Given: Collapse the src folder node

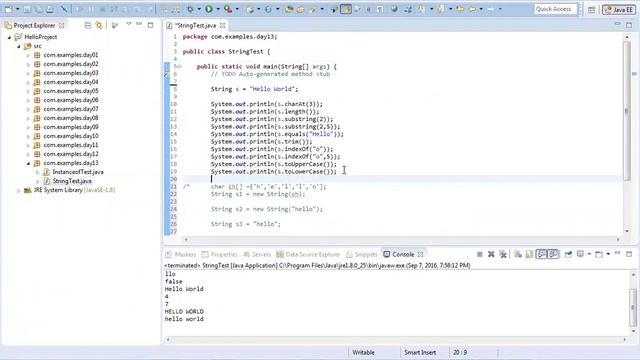Looking at the screenshot, I should 19,47.
